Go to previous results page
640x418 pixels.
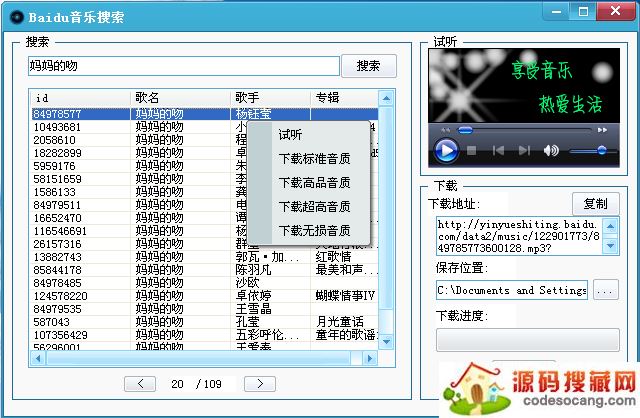(x=140, y=384)
